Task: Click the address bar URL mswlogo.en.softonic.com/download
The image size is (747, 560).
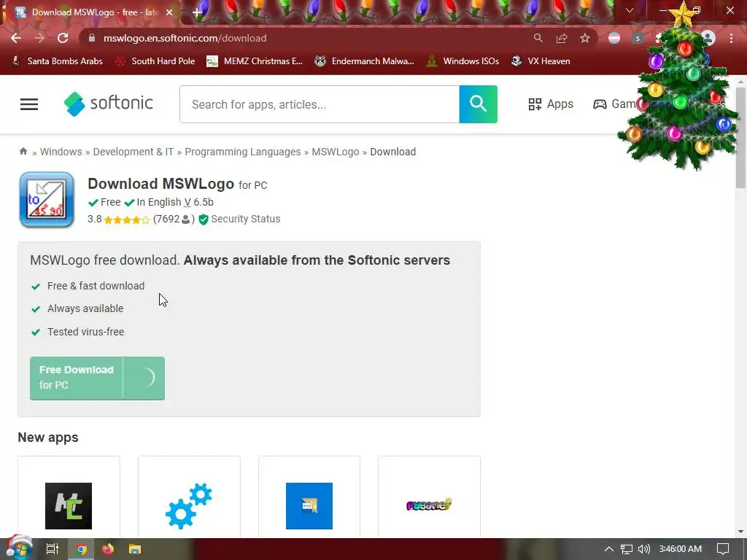Action: 185,38
